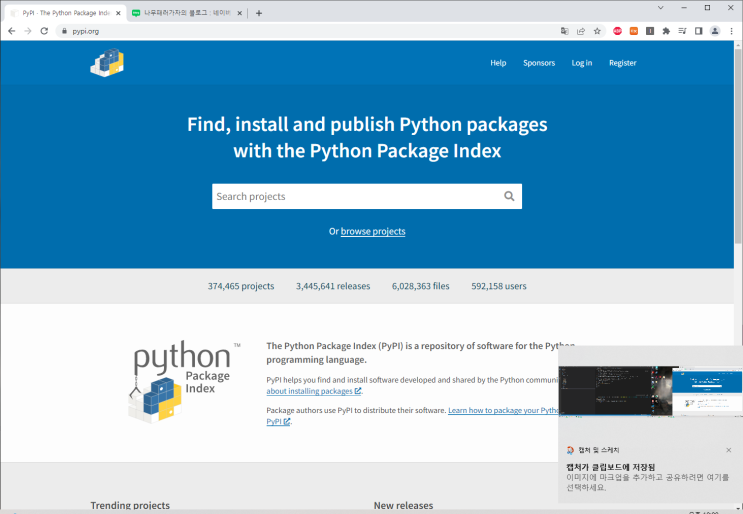This screenshot has width=743, height=514.
Task: Click the browse projects link
Action: 373,231
